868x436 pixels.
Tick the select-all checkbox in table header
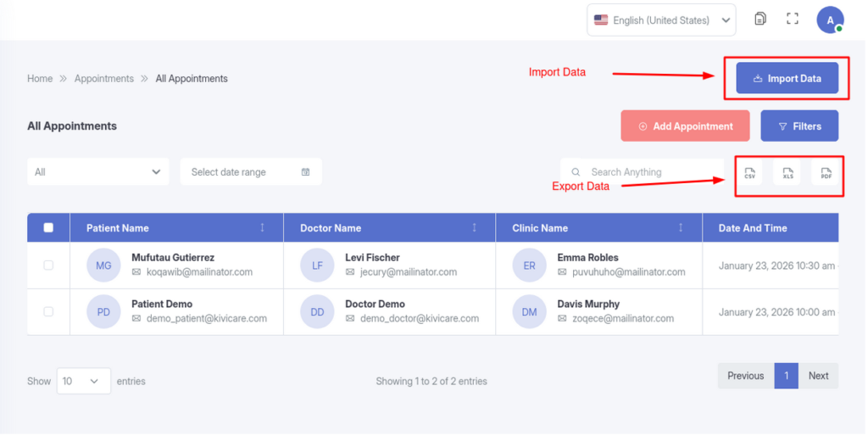tap(48, 227)
